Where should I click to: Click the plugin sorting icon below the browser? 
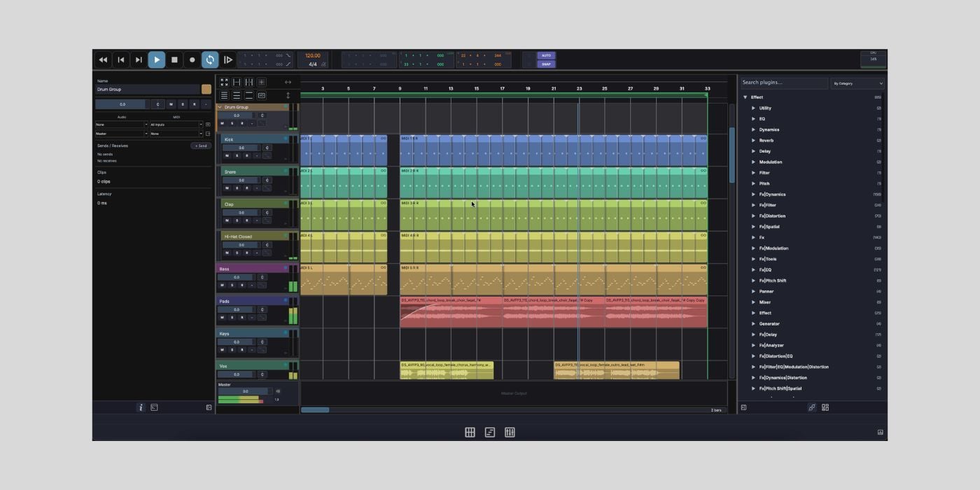[x=811, y=407]
